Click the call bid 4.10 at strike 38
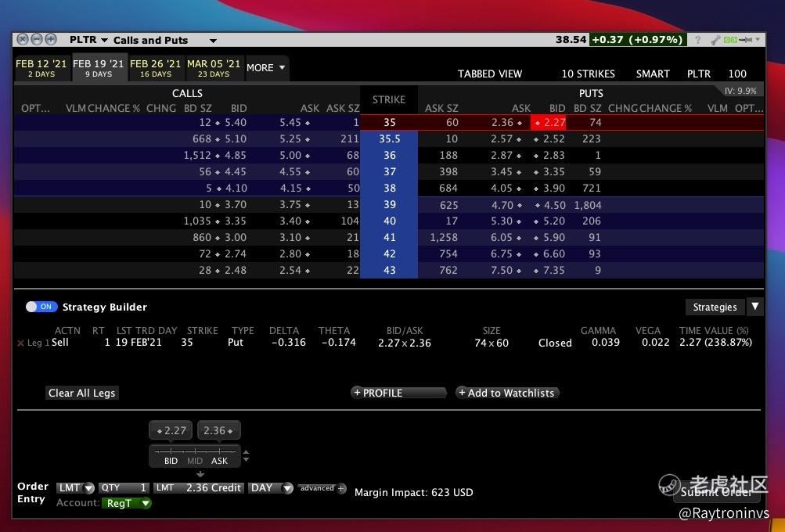The width and height of the screenshot is (785, 532). tap(236, 189)
